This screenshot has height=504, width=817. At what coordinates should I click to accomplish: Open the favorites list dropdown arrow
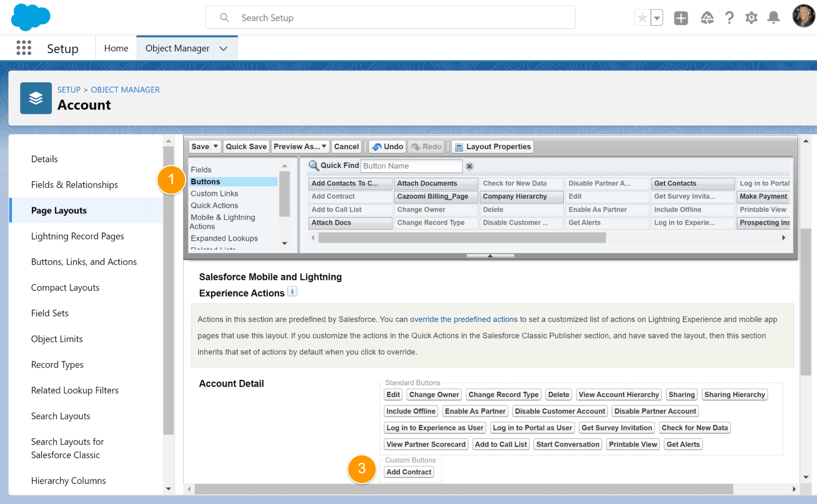pyautogui.click(x=657, y=18)
